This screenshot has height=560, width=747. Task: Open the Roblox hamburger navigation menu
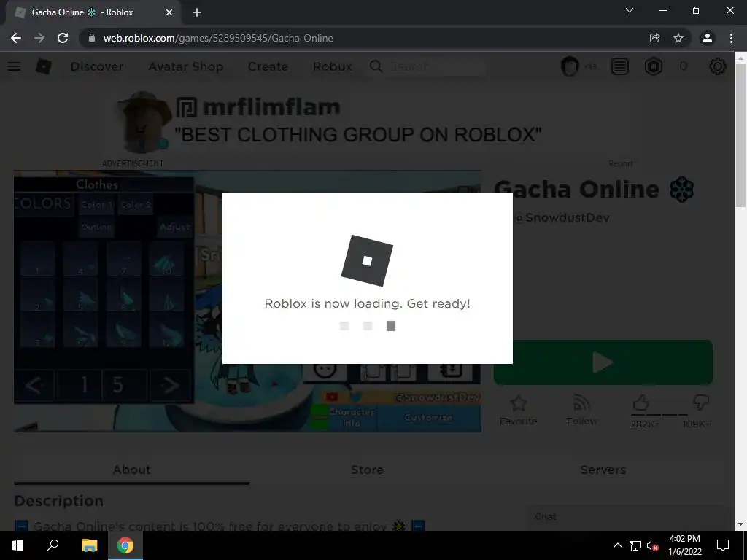point(14,66)
